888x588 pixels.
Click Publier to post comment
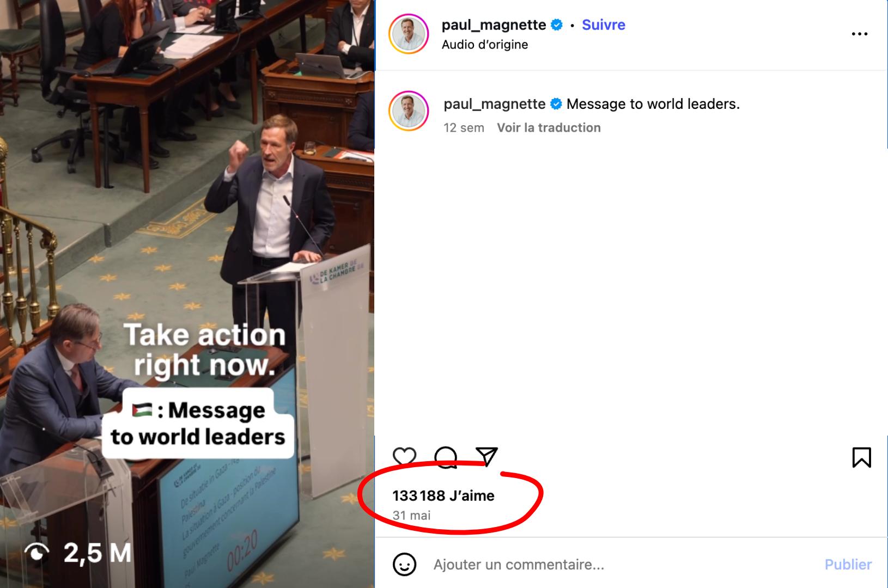848,565
